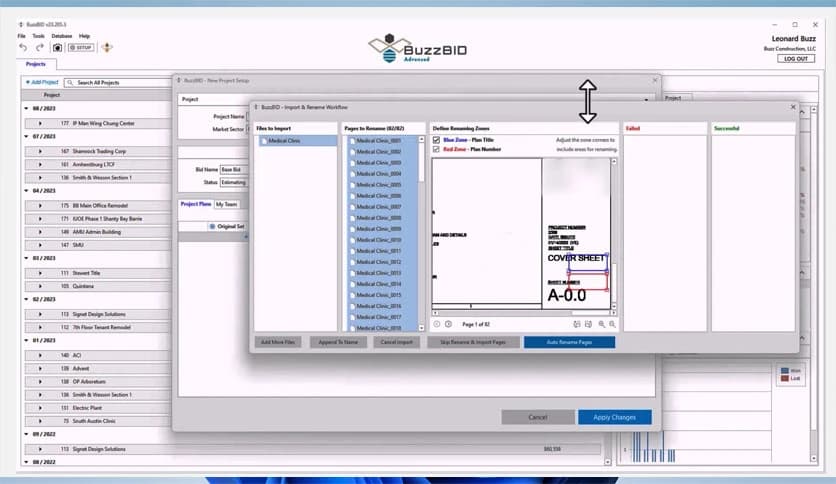The height and width of the screenshot is (484, 836).
Task: Select project 175 BB Main Office Remodel
Action: (100, 206)
